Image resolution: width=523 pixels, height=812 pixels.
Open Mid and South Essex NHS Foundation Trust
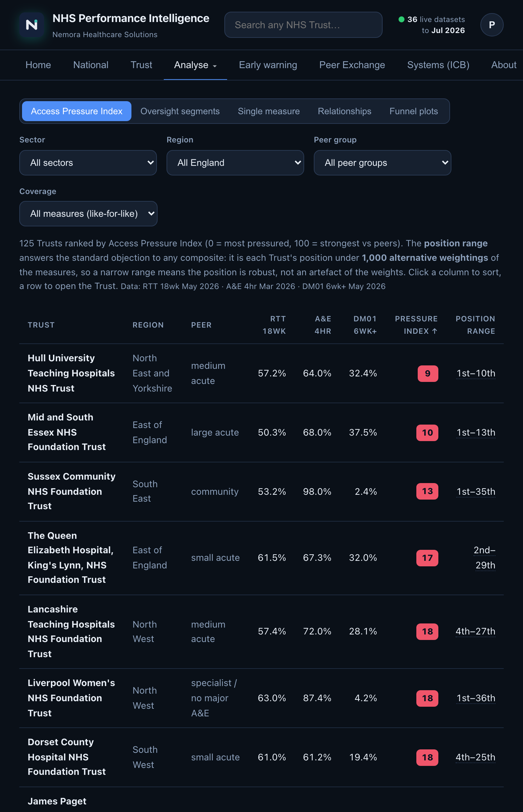click(x=261, y=432)
